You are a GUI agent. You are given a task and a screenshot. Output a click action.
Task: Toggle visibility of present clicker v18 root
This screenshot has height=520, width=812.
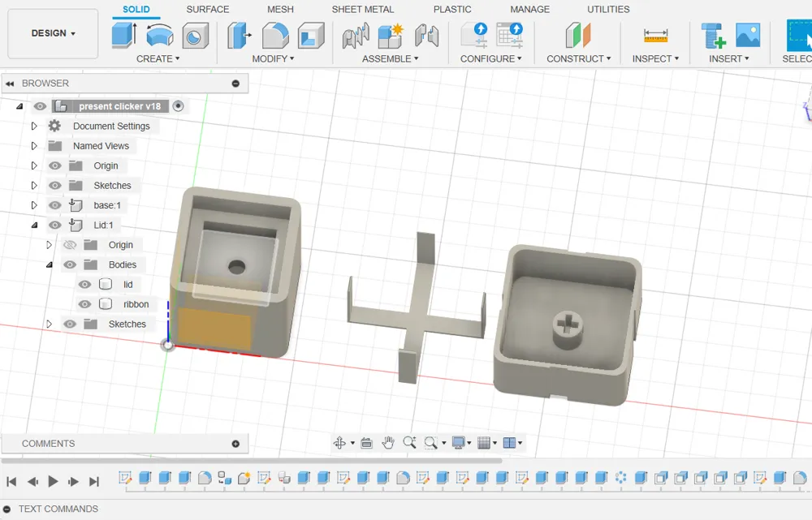pyautogui.click(x=40, y=106)
